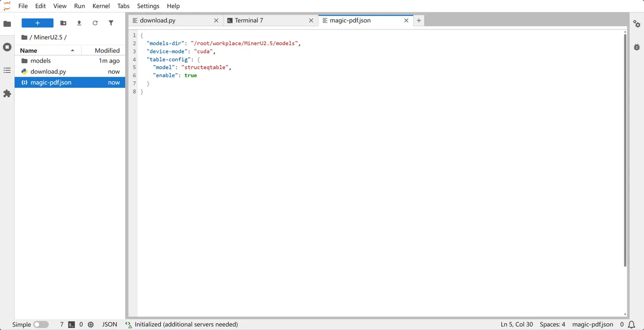The image size is (644, 330).
Task: Create a new folder with folder-plus icon
Action: click(x=63, y=23)
